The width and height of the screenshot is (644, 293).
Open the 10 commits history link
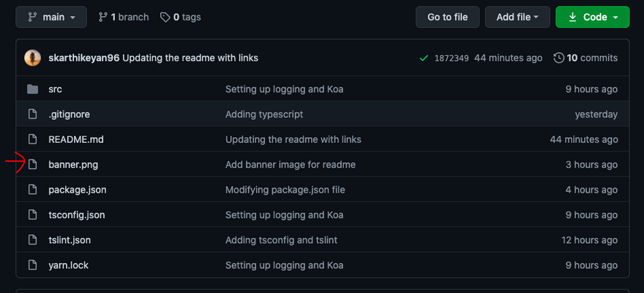pyautogui.click(x=585, y=58)
